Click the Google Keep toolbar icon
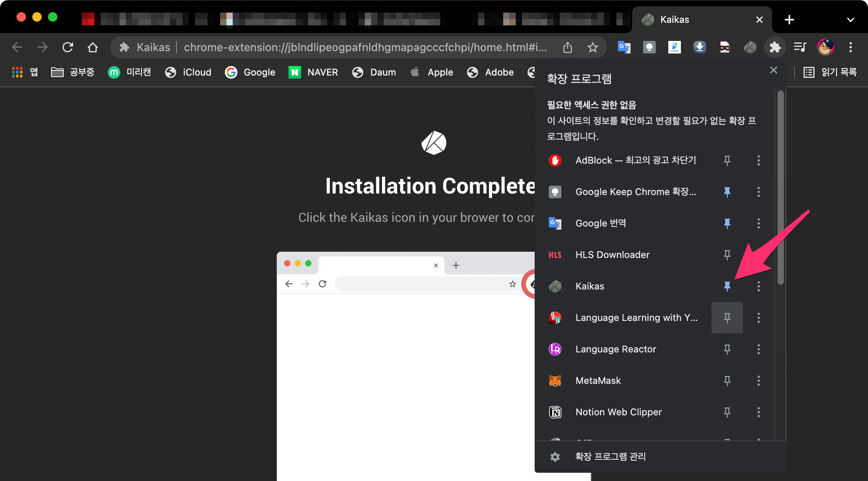Screen dimensions: 868x481 [x=649, y=48]
